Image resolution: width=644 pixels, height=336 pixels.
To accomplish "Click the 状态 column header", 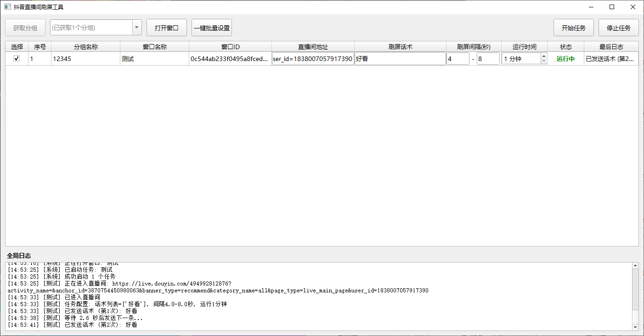I will (566, 47).
